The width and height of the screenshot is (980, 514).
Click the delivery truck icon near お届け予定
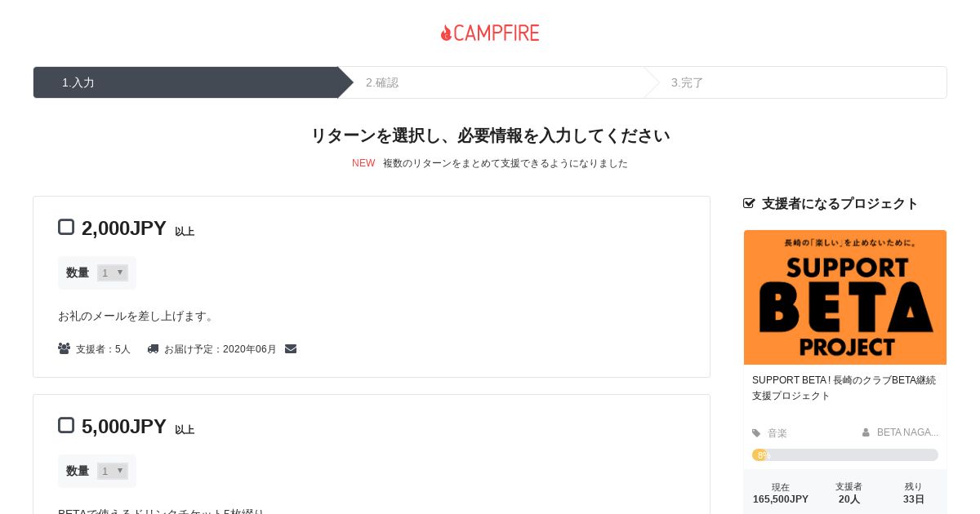point(153,348)
